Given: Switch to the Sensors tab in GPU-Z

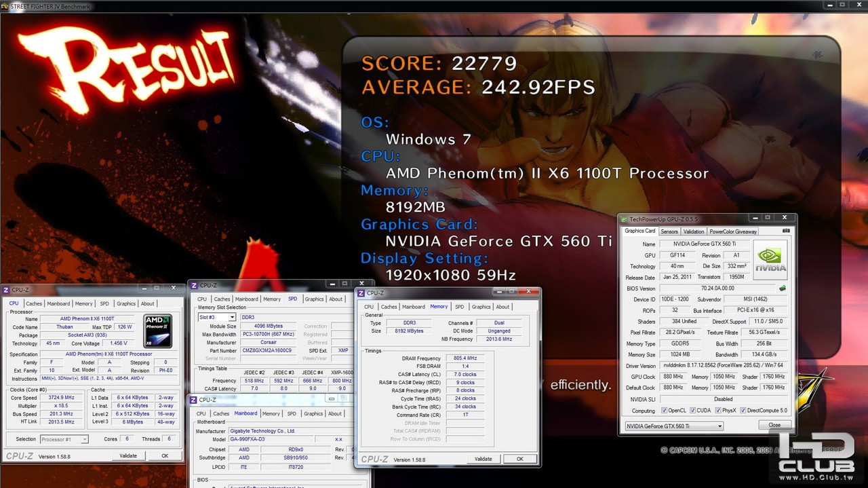Looking at the screenshot, I should pyautogui.click(x=669, y=231).
